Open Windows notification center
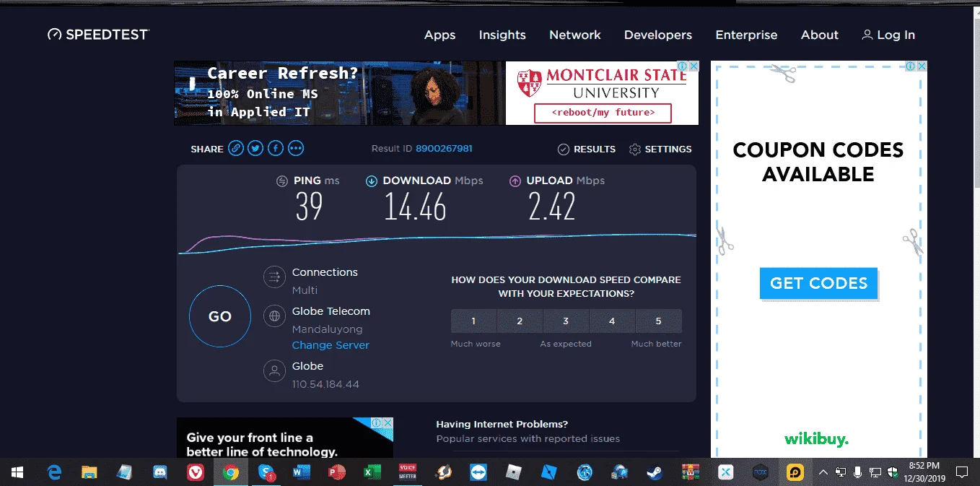980x486 pixels. click(x=961, y=472)
